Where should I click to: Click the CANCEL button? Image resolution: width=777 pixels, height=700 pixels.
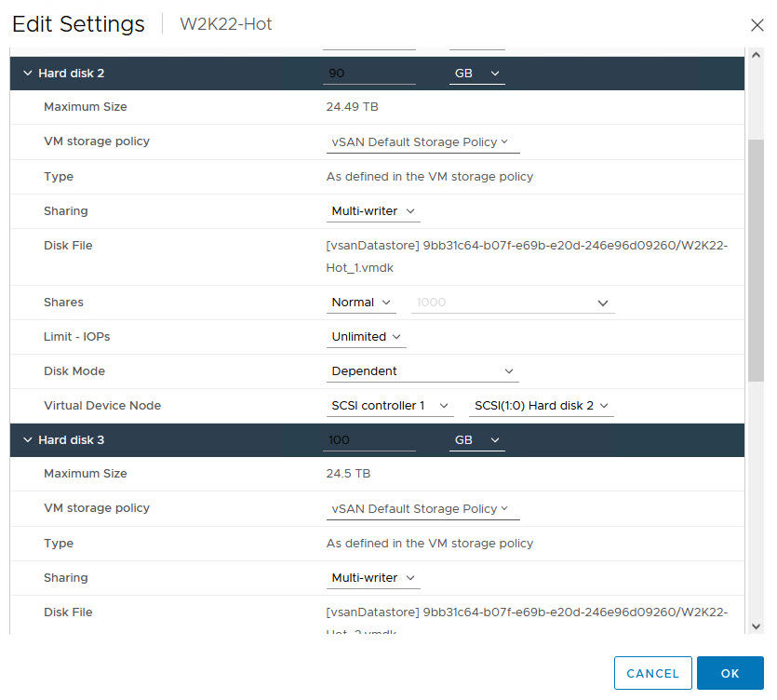(652, 673)
